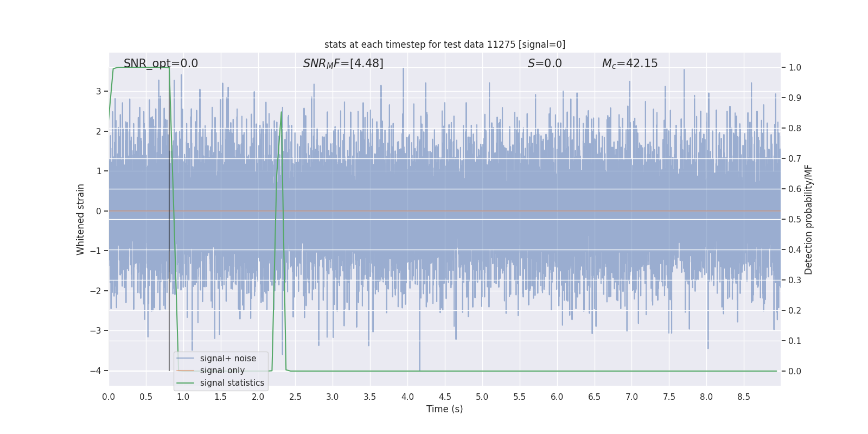
Task: Click the 8.5 tick on time axis
Action: tap(744, 397)
